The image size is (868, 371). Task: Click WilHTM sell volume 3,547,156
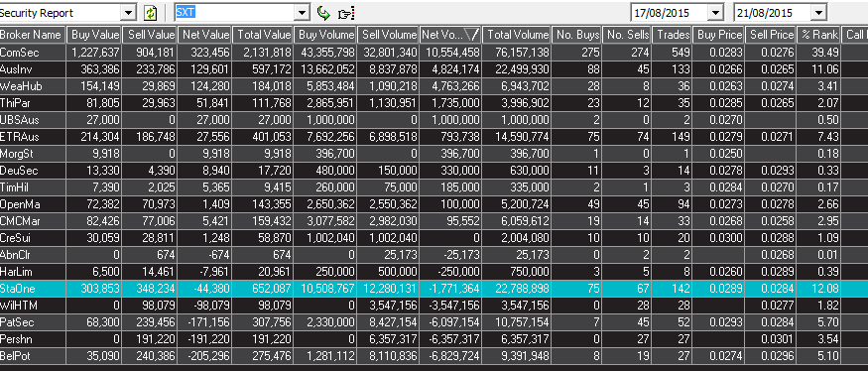point(394,306)
